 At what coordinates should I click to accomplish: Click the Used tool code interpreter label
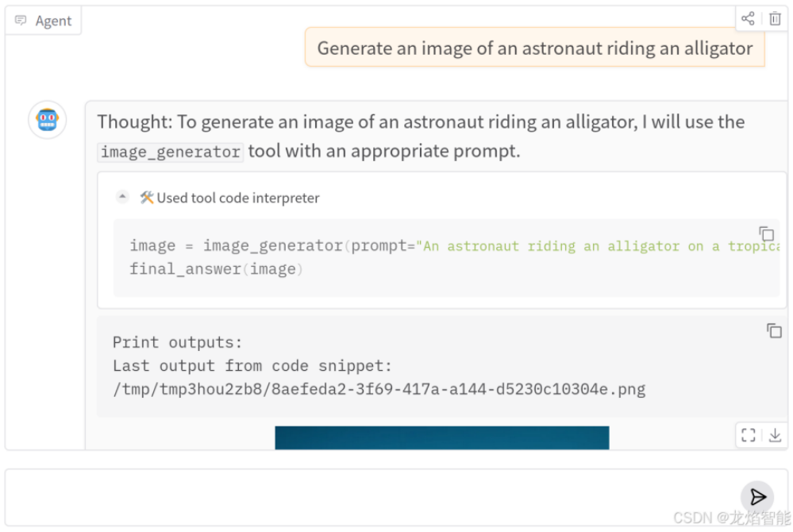point(237,198)
